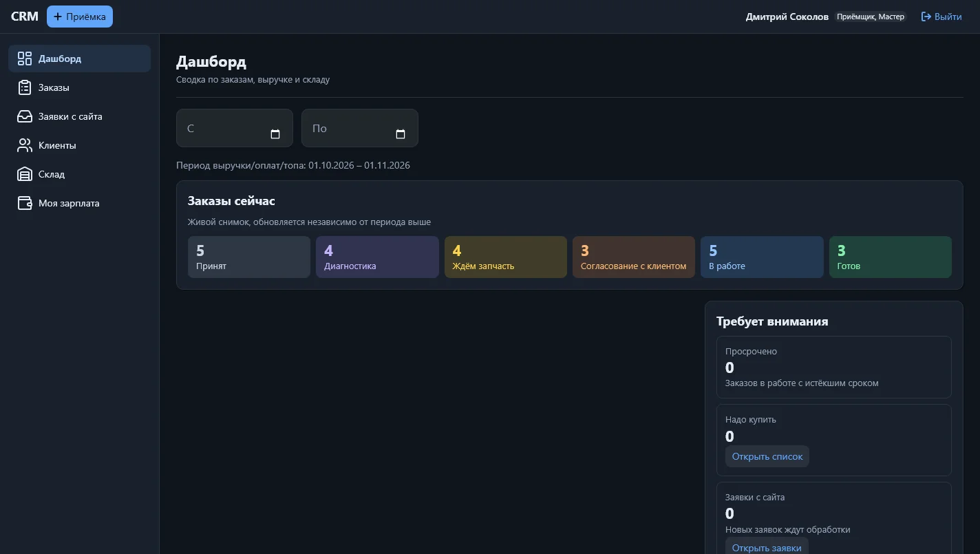Image resolution: width=980 pixels, height=554 pixels.
Task: Open Моя зарплата page
Action: point(80,203)
